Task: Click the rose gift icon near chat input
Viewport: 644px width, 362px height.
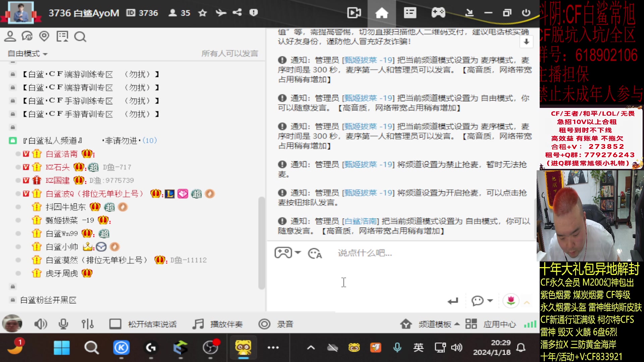Action: (511, 301)
